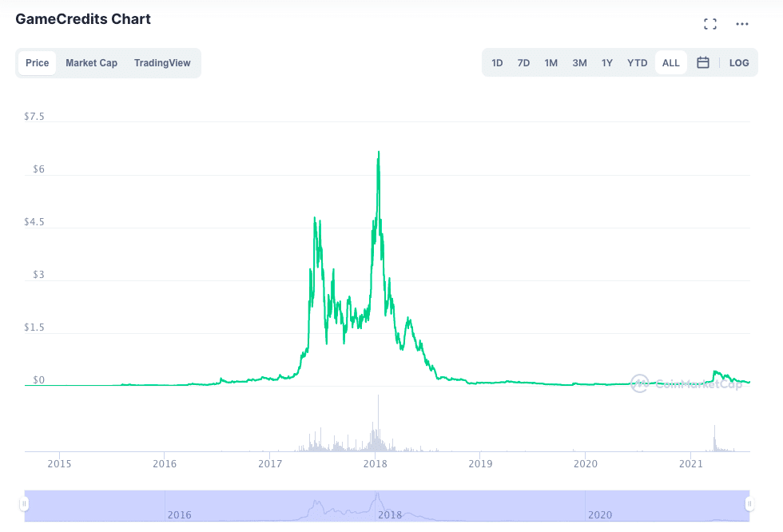
Task: Click the $0 y-axis label
Action: pyautogui.click(x=38, y=379)
